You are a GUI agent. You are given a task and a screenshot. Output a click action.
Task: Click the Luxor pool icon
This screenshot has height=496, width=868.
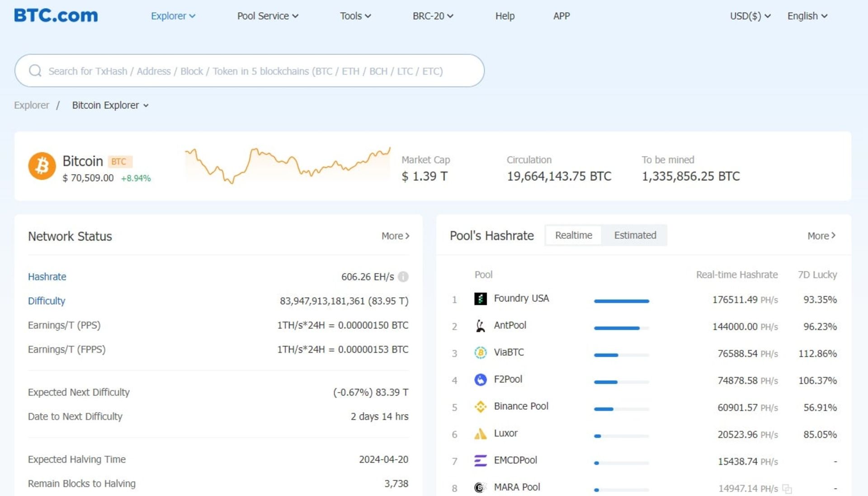click(480, 434)
